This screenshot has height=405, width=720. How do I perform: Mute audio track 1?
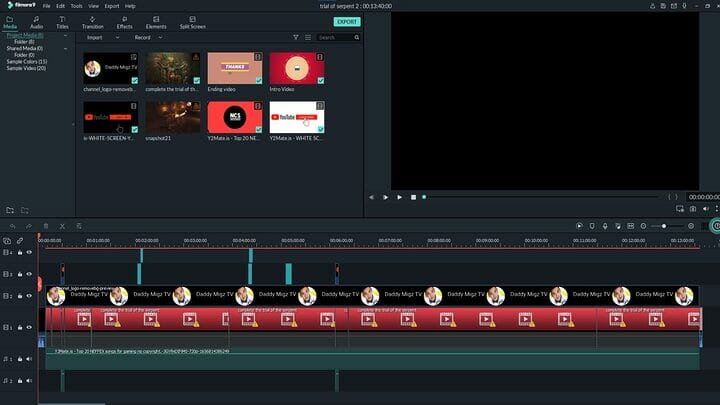point(29,359)
